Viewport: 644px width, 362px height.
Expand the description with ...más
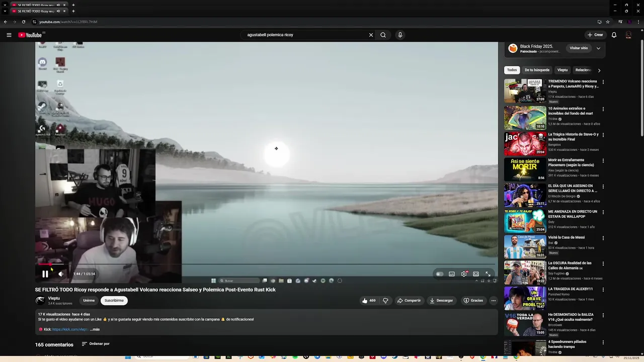pos(95,329)
